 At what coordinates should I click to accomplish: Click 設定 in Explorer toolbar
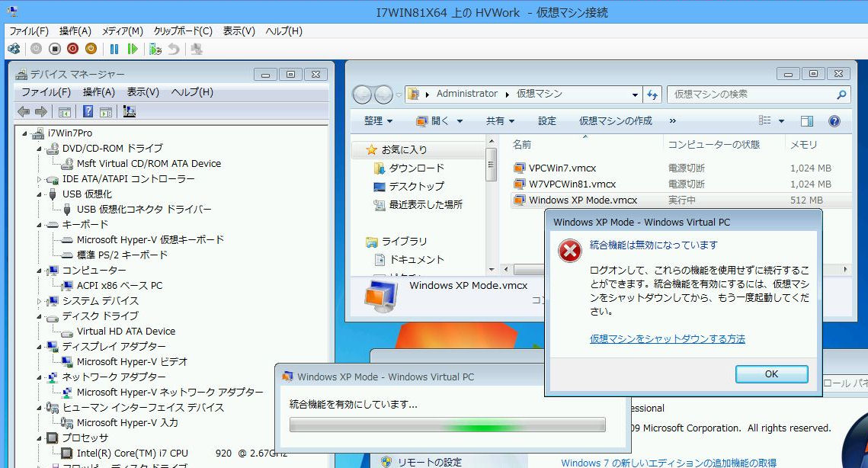click(x=547, y=120)
